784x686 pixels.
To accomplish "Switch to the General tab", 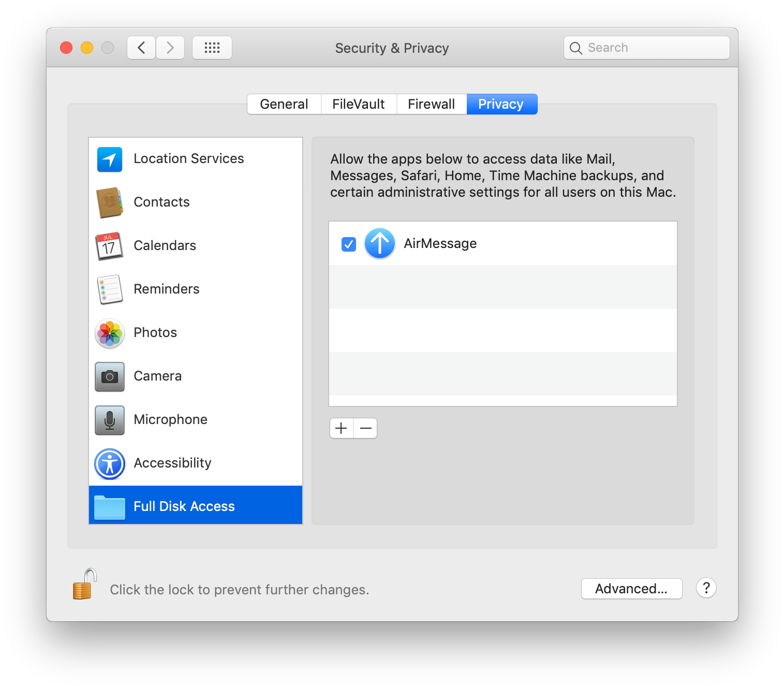I will pyautogui.click(x=284, y=104).
